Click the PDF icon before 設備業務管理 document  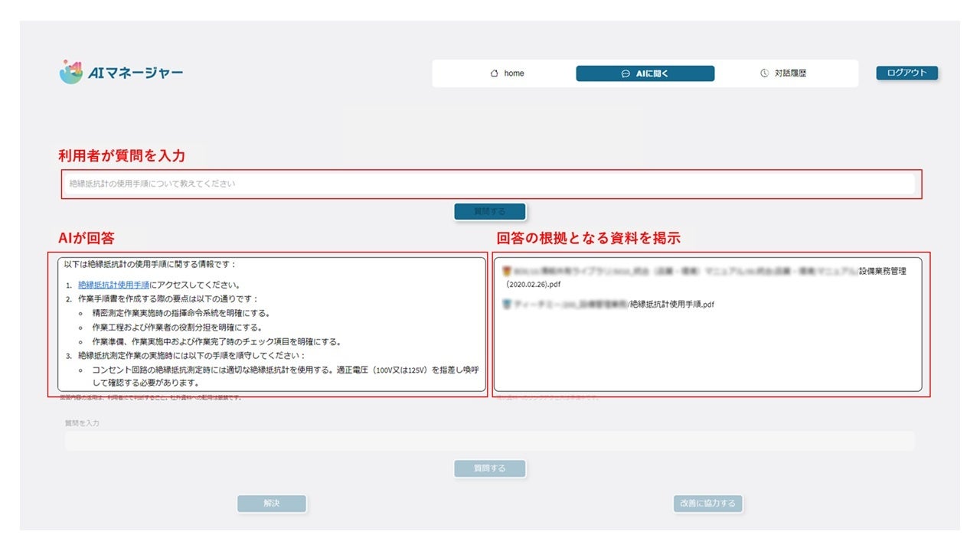[x=506, y=269]
